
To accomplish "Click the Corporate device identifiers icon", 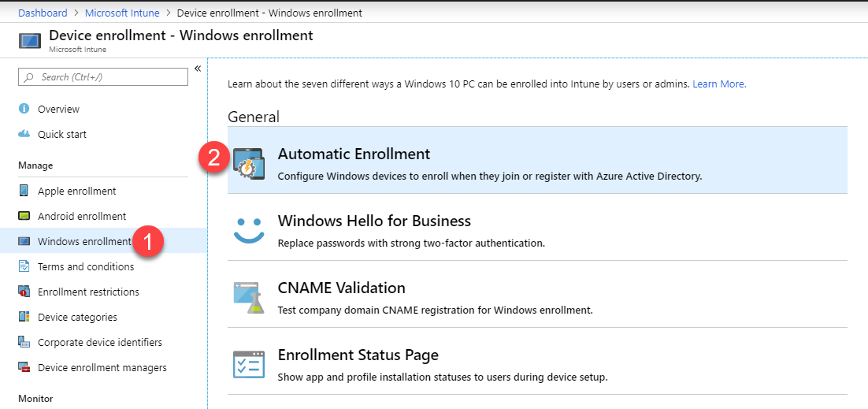I will click(24, 342).
